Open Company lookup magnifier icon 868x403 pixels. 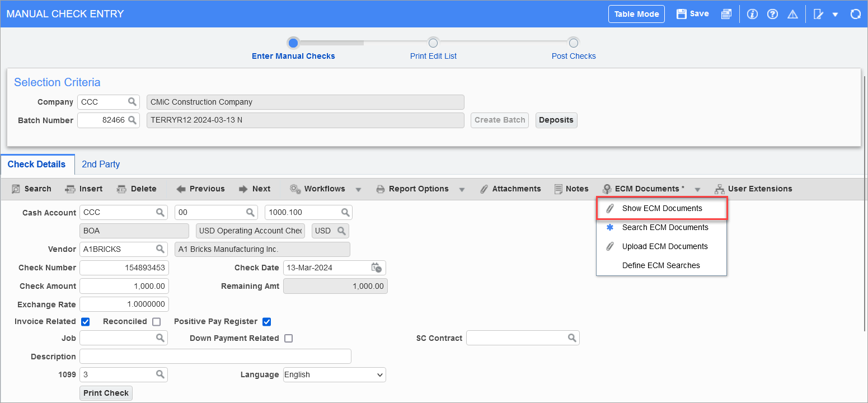pos(132,102)
